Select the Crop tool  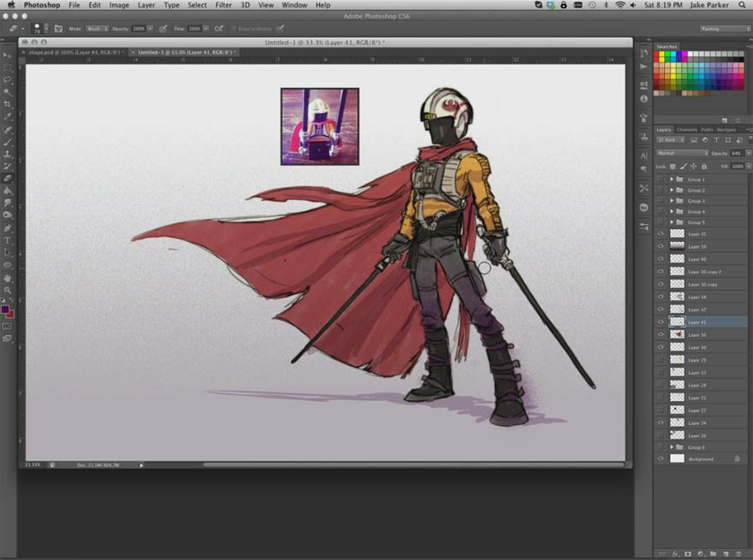tap(7, 104)
